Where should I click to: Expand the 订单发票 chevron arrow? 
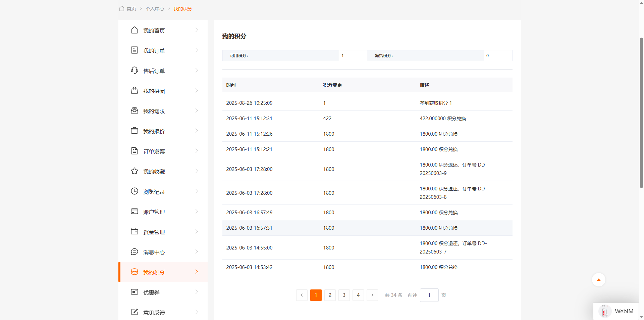[x=197, y=151]
